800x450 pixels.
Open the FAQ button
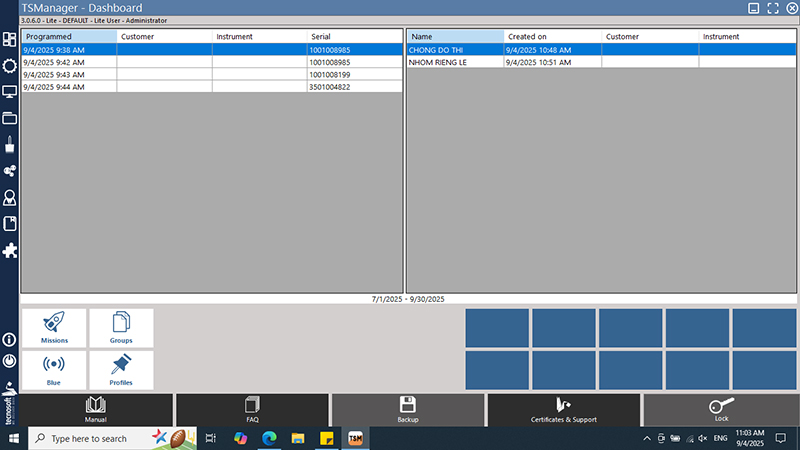tap(252, 410)
